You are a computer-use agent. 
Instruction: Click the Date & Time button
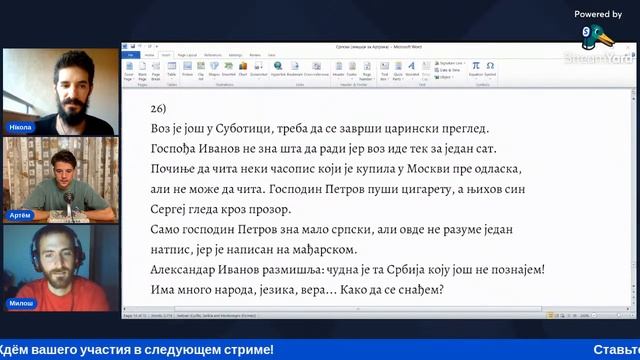pyautogui.click(x=448, y=70)
